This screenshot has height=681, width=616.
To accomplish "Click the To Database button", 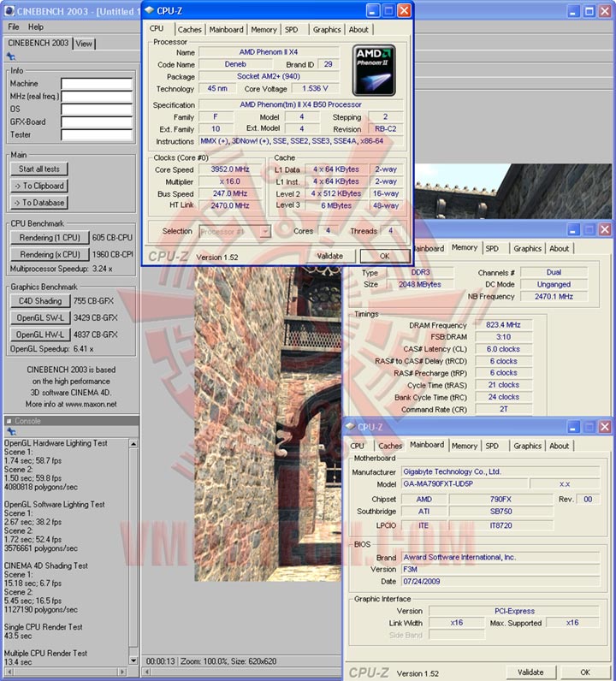I will click(x=39, y=203).
